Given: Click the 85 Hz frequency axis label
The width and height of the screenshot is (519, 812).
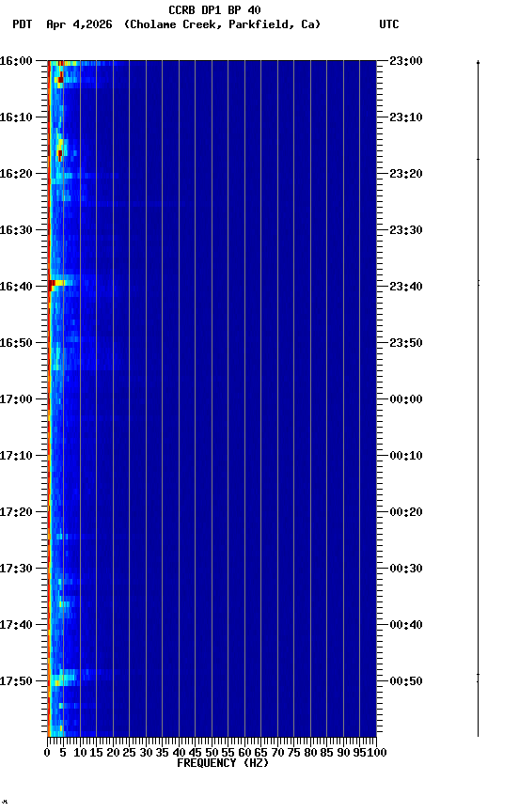Looking at the screenshot, I should (326, 753).
